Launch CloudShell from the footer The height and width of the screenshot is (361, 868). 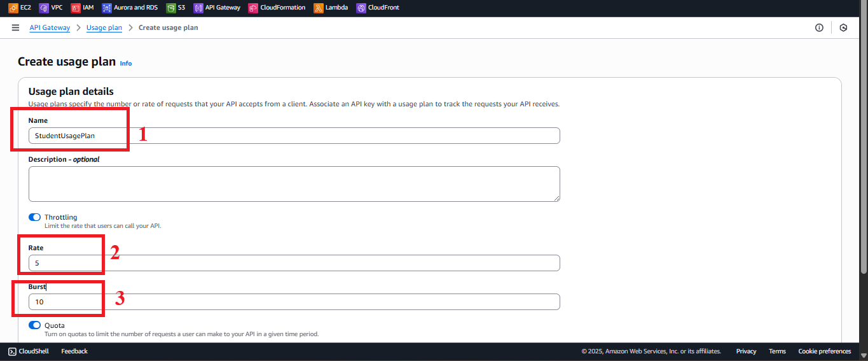tap(30, 351)
